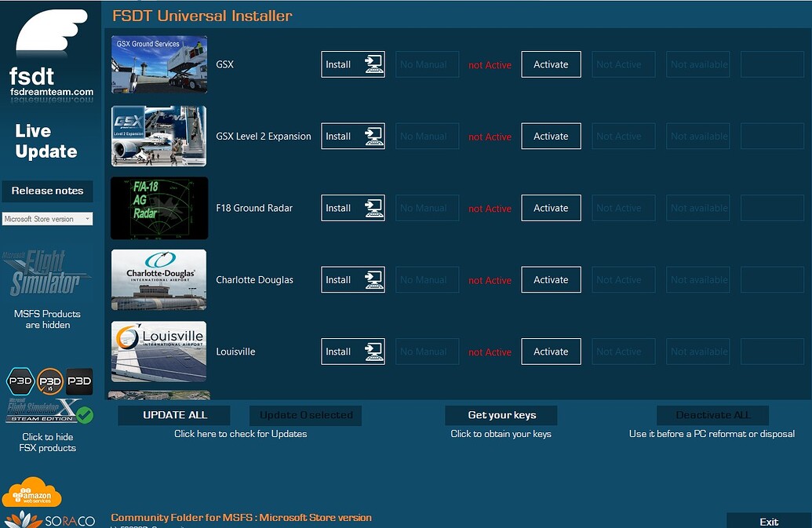The width and height of the screenshot is (812, 528).
Task: Activate Charlotte Douglas airport
Action: (551, 279)
